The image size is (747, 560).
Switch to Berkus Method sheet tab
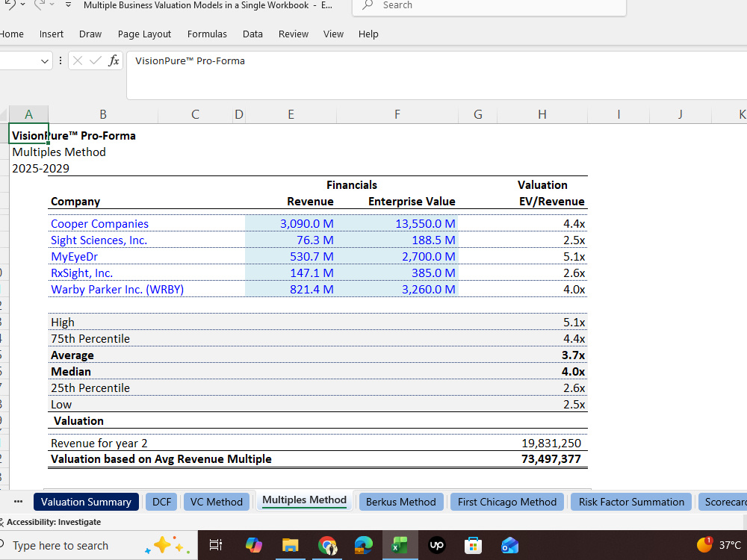point(400,502)
